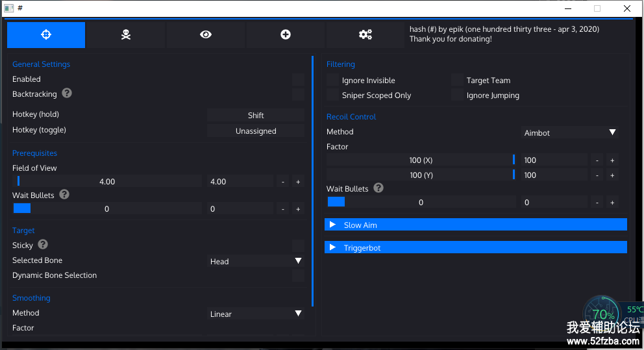Select the plus-circle icon tab
Viewport: 644px width, 350px height.
point(286,35)
